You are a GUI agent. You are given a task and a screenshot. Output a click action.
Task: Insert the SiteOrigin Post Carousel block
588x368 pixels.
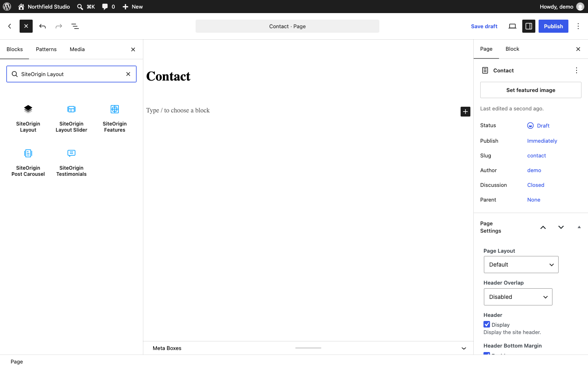[x=28, y=162]
